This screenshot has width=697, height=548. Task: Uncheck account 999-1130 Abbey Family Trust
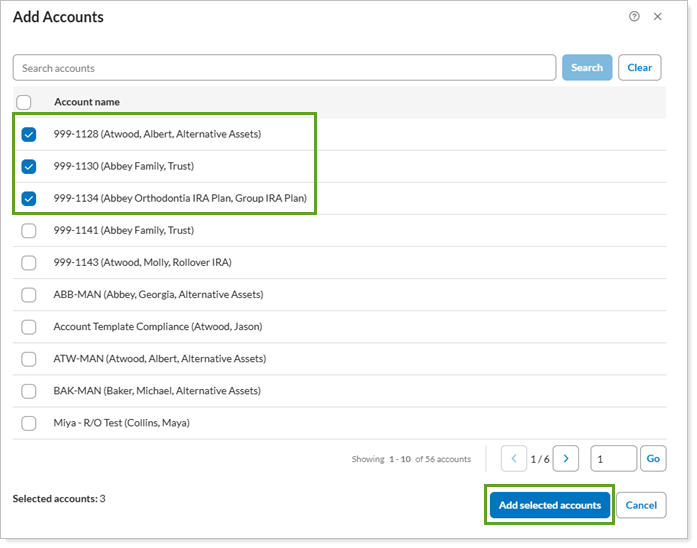(29, 166)
